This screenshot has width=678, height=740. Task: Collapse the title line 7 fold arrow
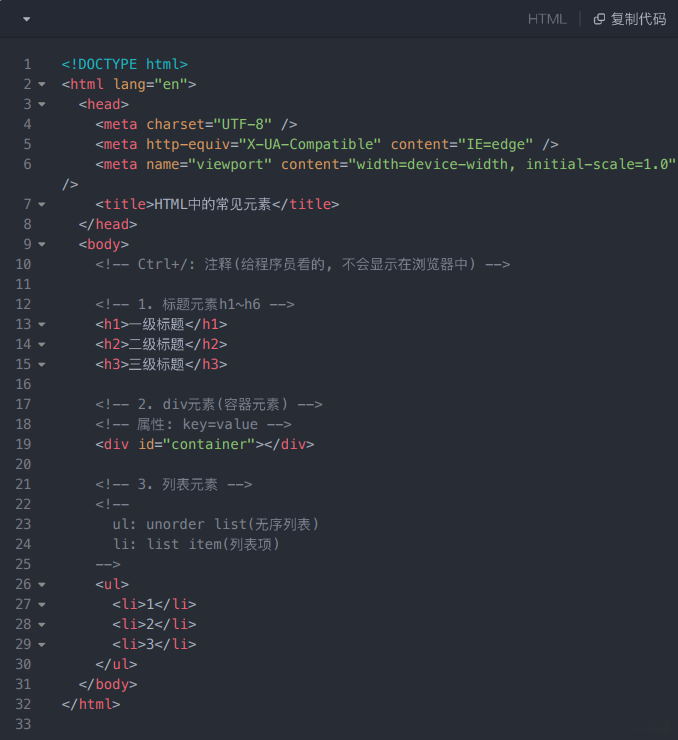pyautogui.click(x=42, y=204)
